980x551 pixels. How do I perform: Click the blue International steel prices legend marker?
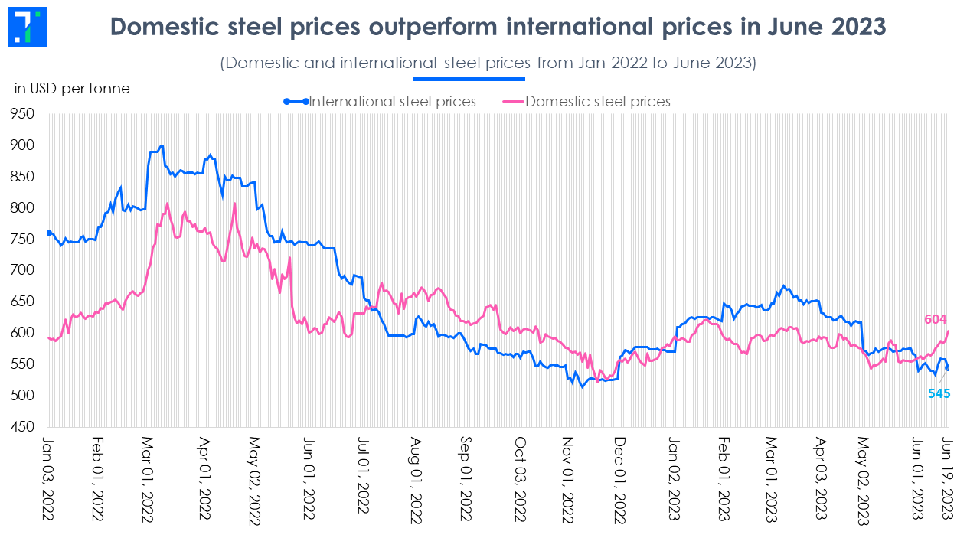click(295, 101)
